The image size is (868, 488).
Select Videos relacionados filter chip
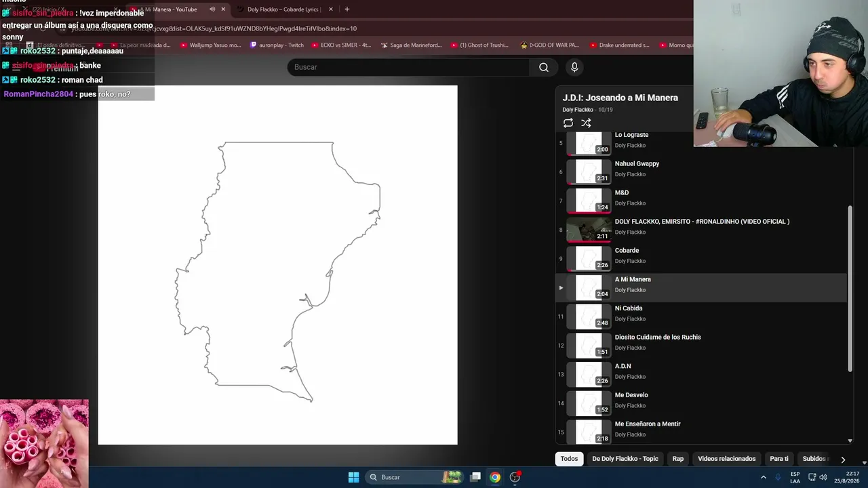pyautogui.click(x=727, y=459)
